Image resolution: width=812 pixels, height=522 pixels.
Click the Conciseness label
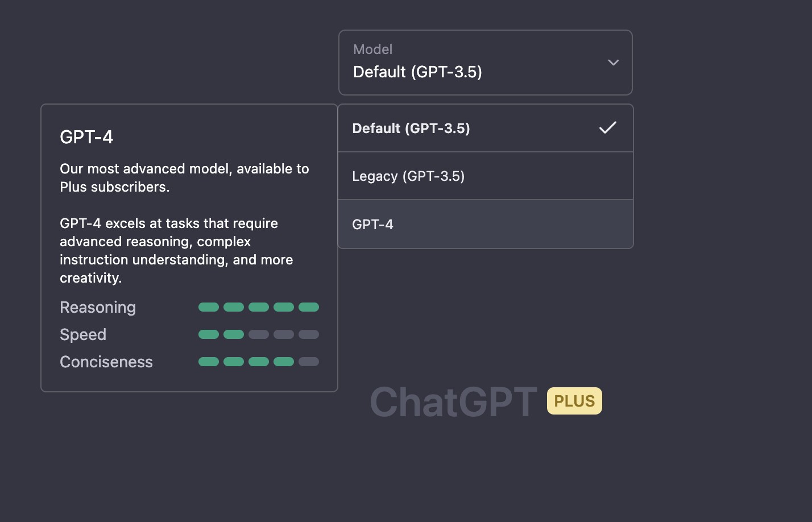point(106,362)
